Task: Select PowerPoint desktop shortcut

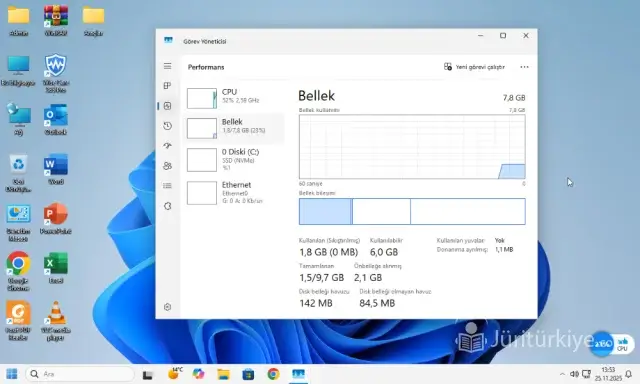Action: tap(56, 219)
